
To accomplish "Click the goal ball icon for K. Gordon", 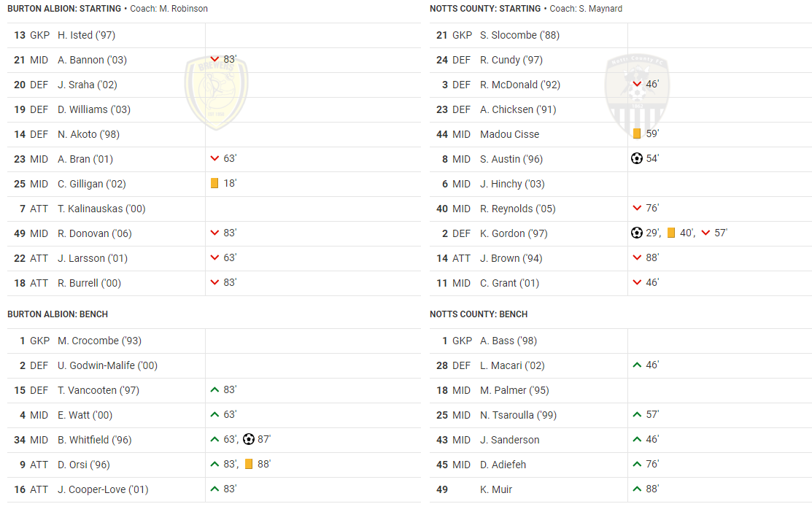I will click(637, 233).
